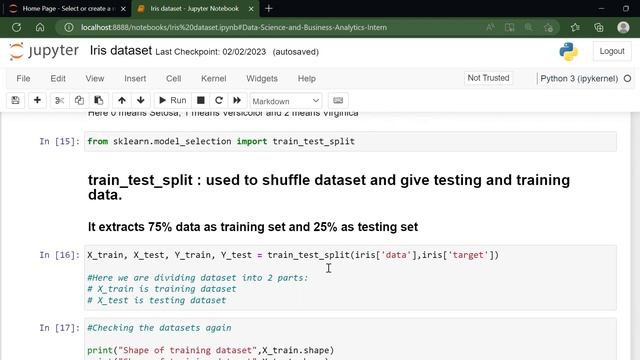Close the Home Page browser tab
The image size is (640, 360).
coord(123,9)
